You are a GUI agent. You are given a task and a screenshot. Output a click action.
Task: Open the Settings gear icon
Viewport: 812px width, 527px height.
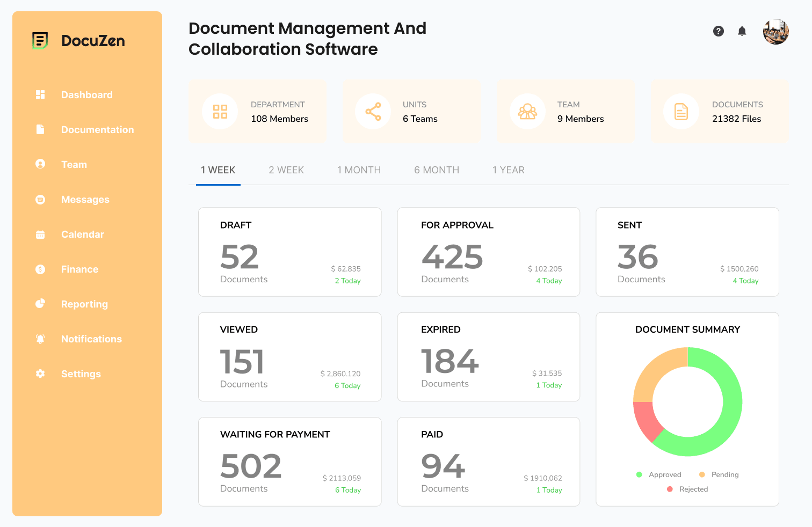click(x=40, y=374)
